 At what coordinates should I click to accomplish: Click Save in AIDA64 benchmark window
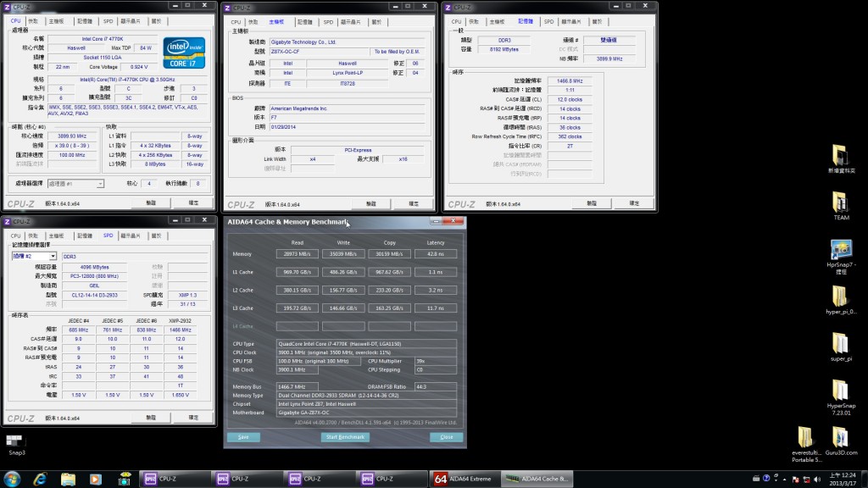243,437
